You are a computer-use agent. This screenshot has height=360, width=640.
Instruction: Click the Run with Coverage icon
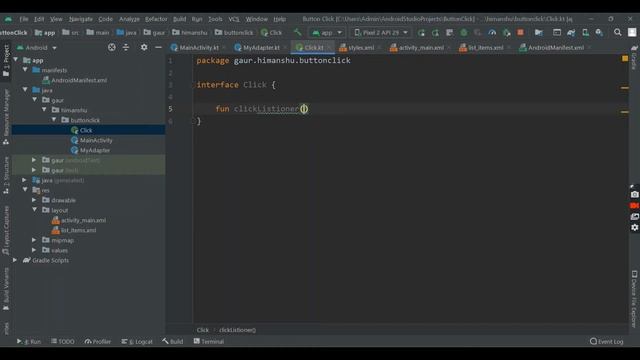[x=478, y=33]
